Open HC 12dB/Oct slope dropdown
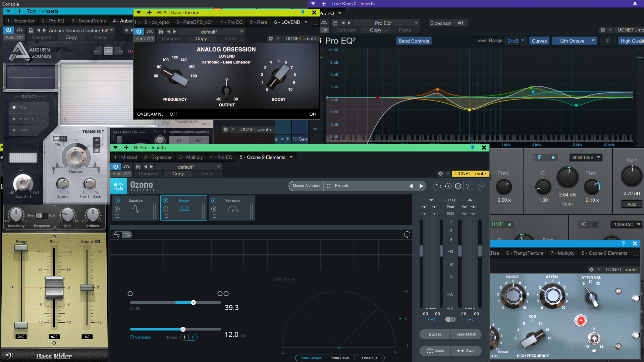The height and width of the screenshot is (362, 644). pyautogui.click(x=627, y=224)
